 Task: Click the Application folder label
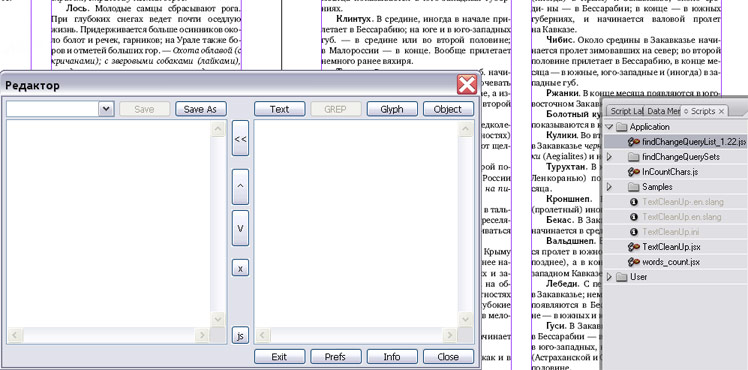click(649, 127)
